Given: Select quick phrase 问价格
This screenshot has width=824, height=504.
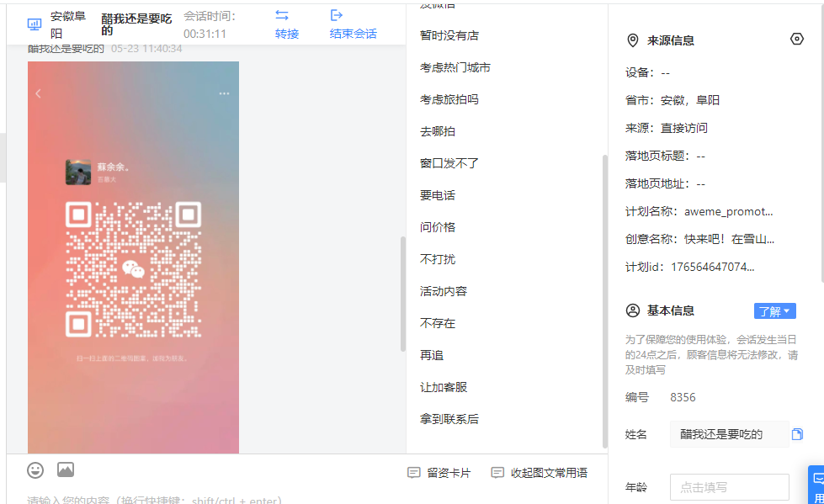Looking at the screenshot, I should coord(437,227).
